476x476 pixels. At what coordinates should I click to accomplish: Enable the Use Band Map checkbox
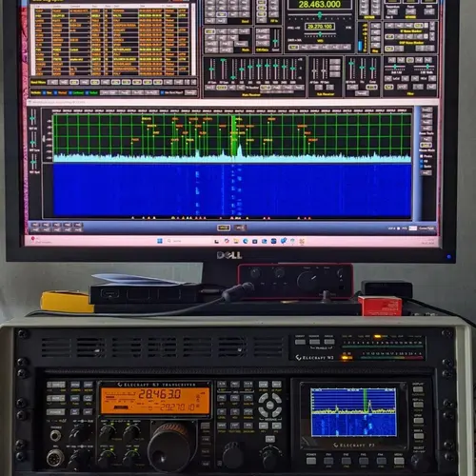pos(163,92)
